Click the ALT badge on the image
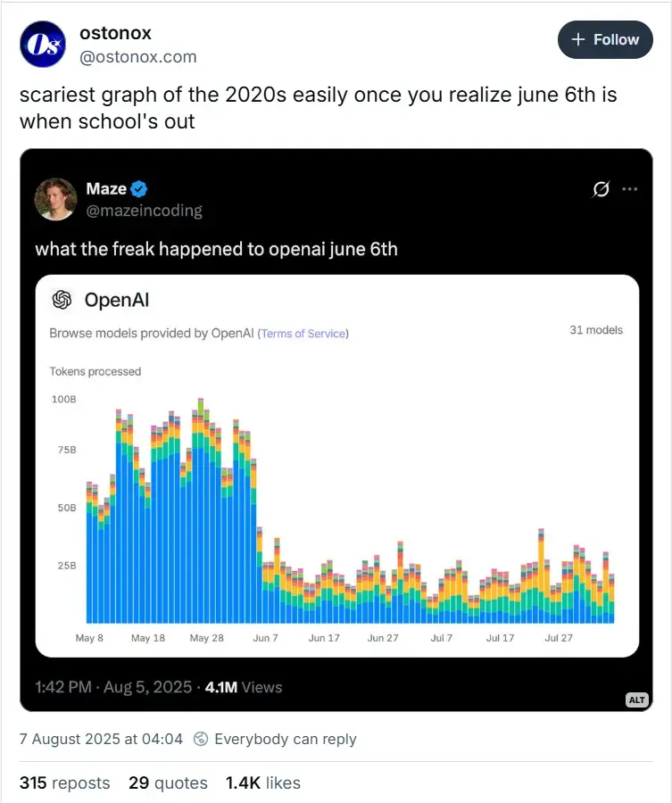The height and width of the screenshot is (803, 672). 636,700
